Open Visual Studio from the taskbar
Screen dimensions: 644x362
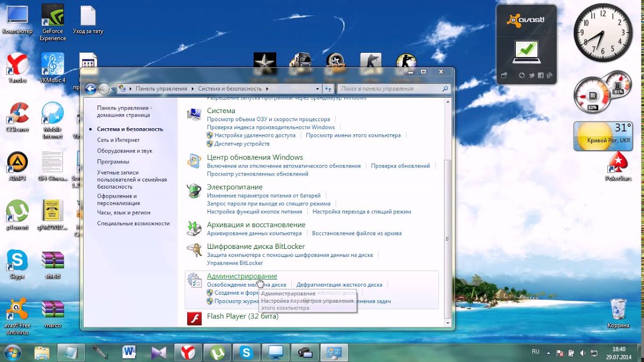pos(158,352)
